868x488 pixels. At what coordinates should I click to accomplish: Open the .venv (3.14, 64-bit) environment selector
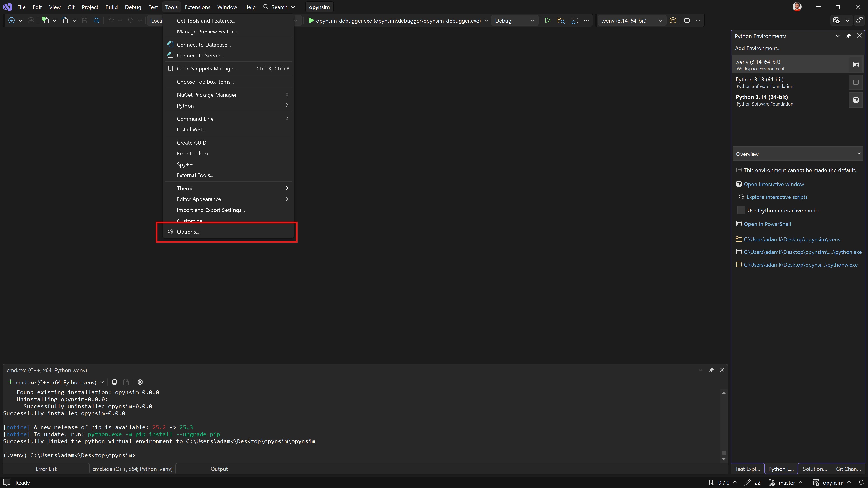(x=632, y=21)
